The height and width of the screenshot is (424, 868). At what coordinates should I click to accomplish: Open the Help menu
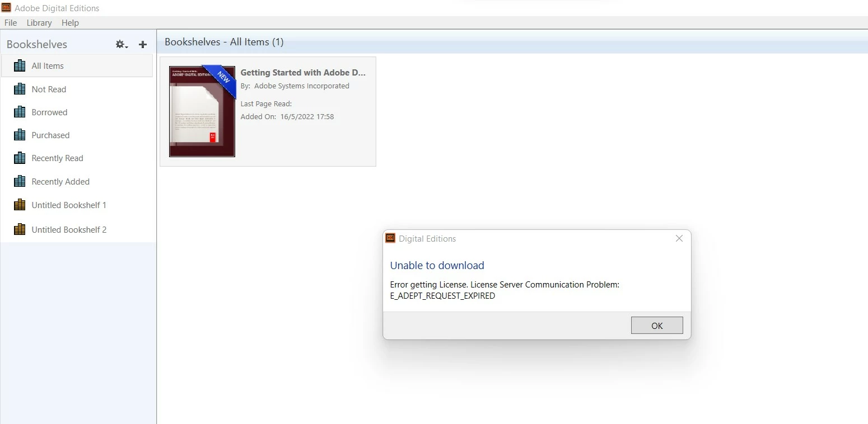pos(70,23)
